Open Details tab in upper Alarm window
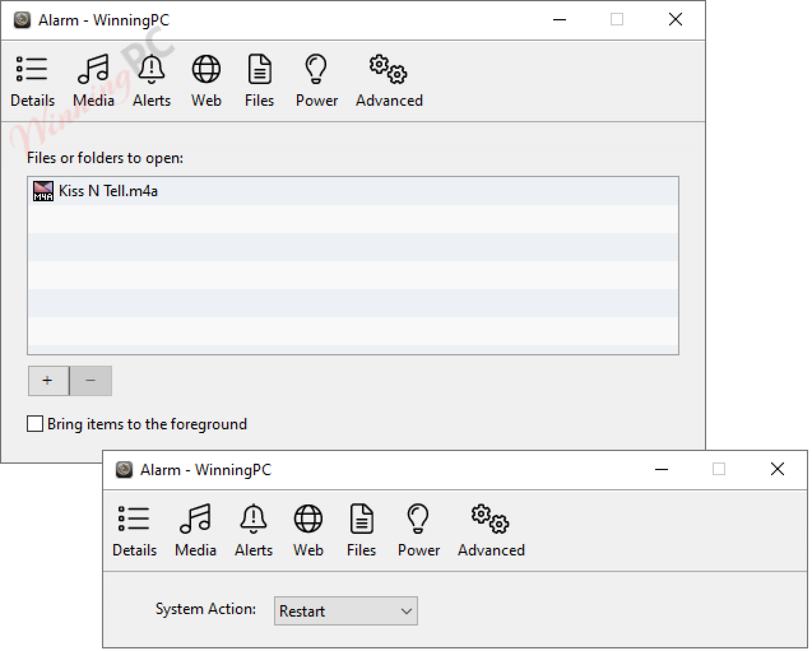 click(32, 81)
